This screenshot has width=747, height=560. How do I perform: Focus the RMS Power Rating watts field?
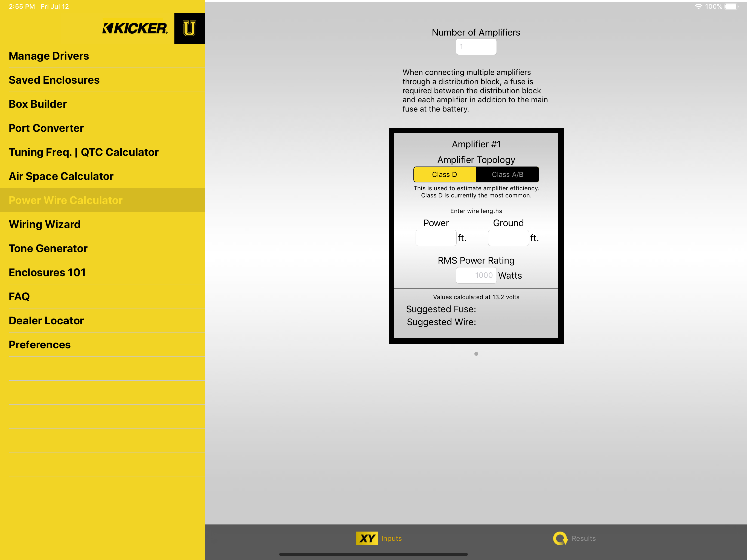(476, 275)
